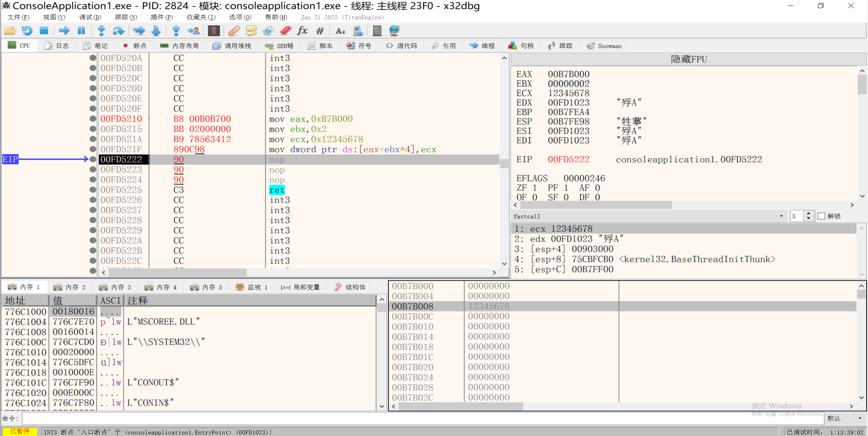868x436 pixels.
Task: Click the Patches bandage icon
Action: click(234, 31)
